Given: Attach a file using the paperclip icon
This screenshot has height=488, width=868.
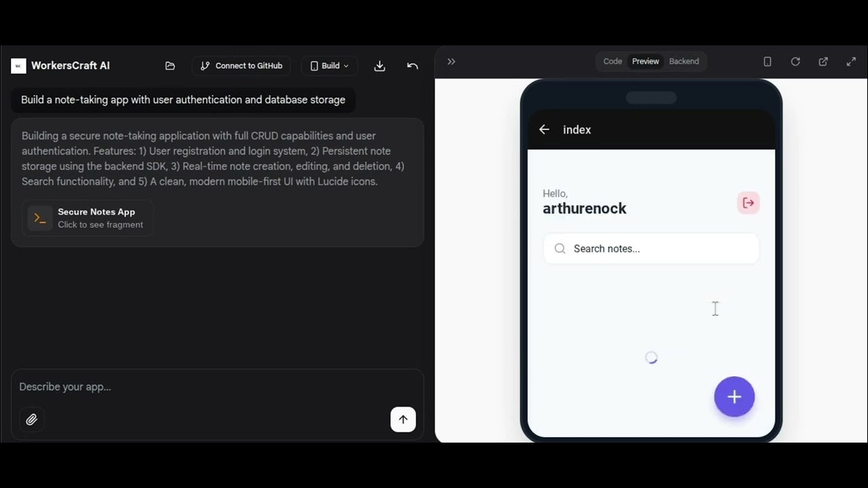Looking at the screenshot, I should tap(31, 419).
